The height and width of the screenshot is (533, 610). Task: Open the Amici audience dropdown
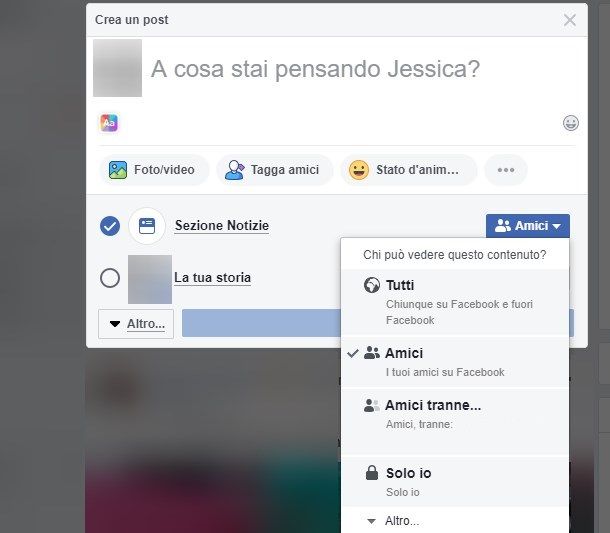pyautogui.click(x=528, y=226)
